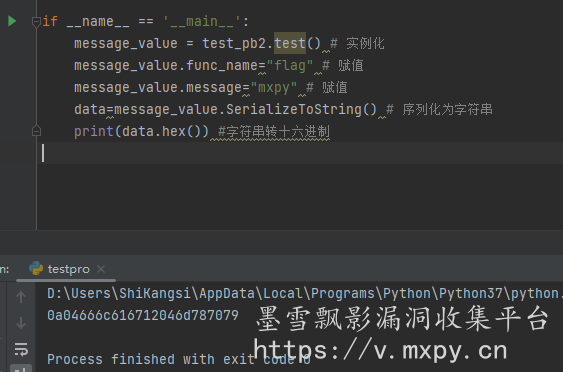Collapse the if __name__ code block
563x372 pixels.
click(36, 22)
